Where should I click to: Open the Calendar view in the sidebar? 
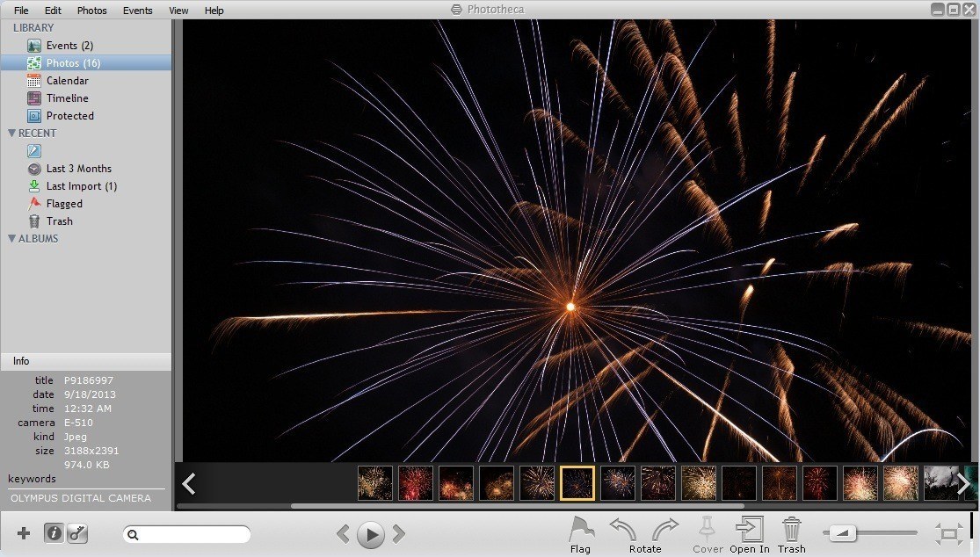69,80
